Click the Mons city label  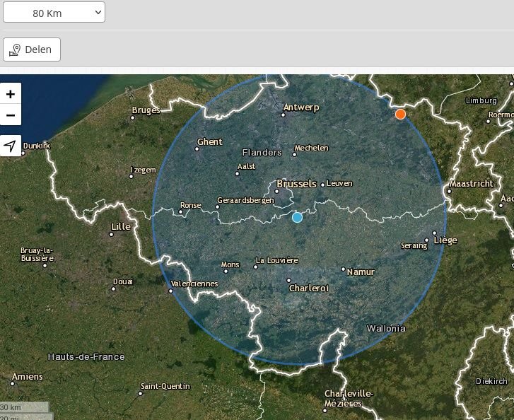pyautogui.click(x=230, y=265)
